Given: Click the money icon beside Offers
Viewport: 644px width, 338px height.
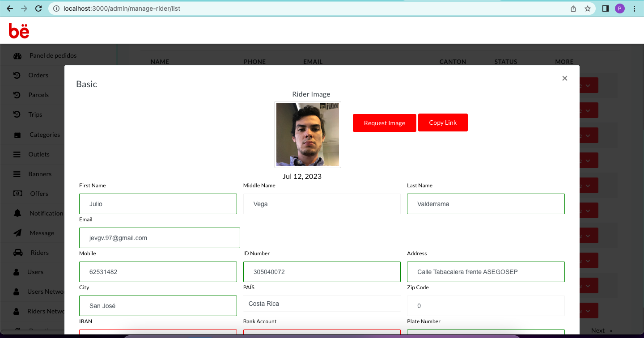Looking at the screenshot, I should (x=17, y=194).
